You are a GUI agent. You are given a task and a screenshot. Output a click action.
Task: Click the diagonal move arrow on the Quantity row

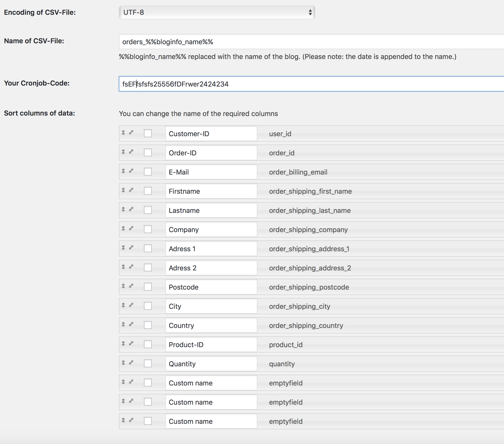click(131, 362)
